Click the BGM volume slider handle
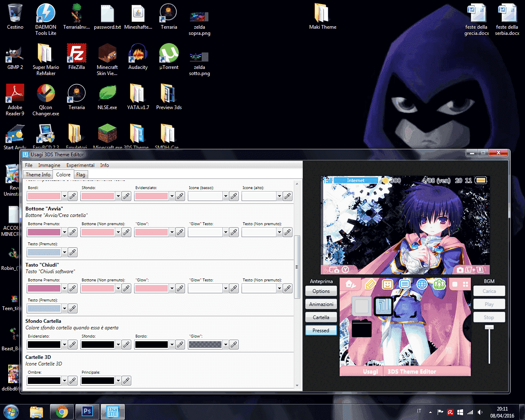The height and width of the screenshot is (420, 525). click(489, 327)
